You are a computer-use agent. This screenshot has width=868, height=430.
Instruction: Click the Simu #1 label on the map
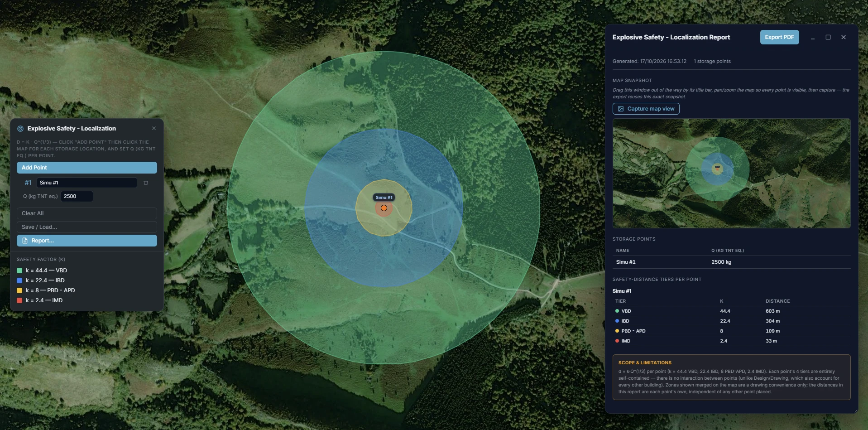[384, 198]
